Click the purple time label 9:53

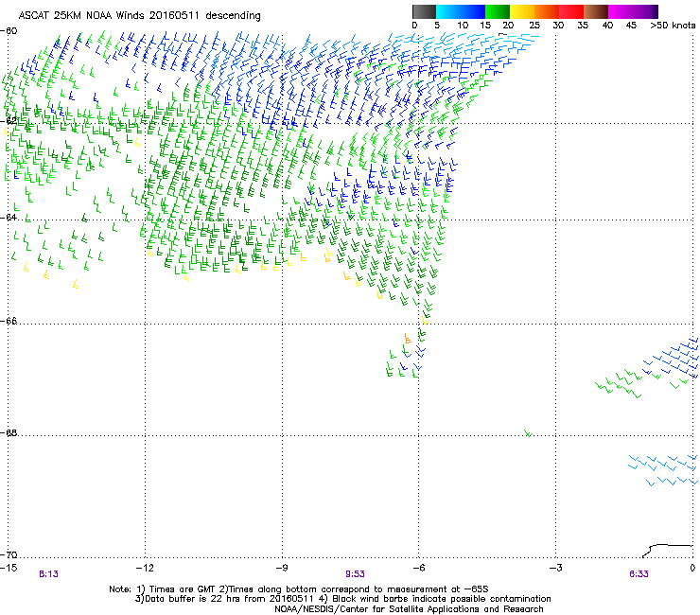355,574
